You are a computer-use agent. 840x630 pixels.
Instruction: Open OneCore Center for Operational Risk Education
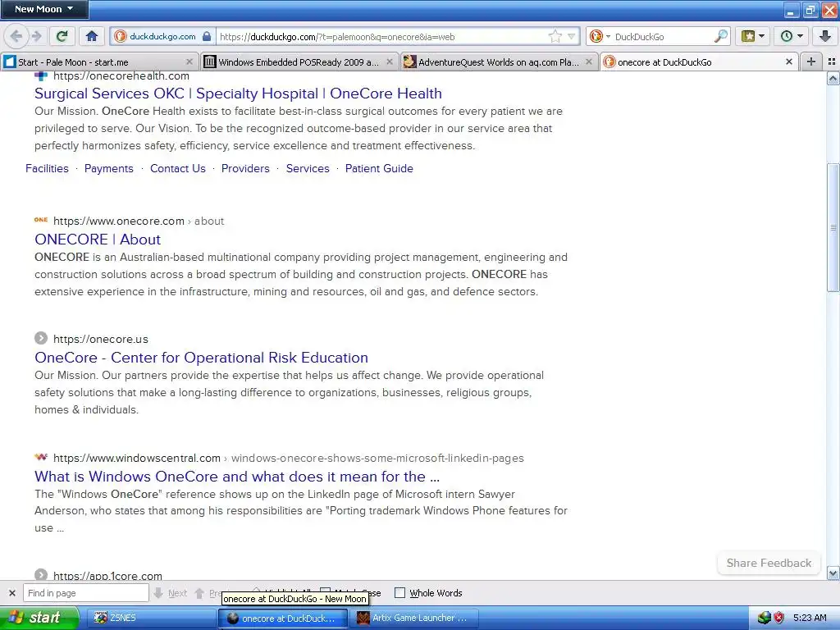click(x=201, y=358)
